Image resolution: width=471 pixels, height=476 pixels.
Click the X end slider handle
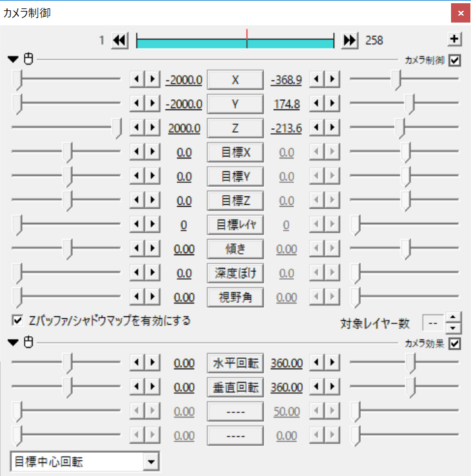point(396,80)
